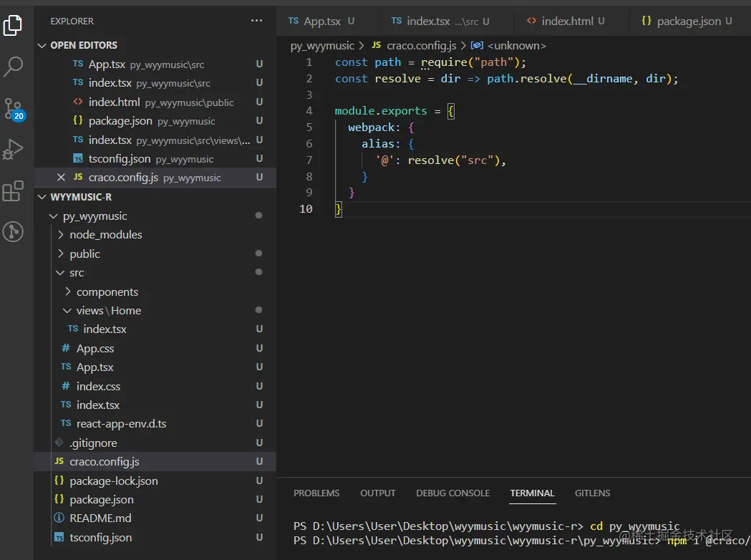Open the Extensions view icon
This screenshot has height=560, width=751.
(x=13, y=190)
